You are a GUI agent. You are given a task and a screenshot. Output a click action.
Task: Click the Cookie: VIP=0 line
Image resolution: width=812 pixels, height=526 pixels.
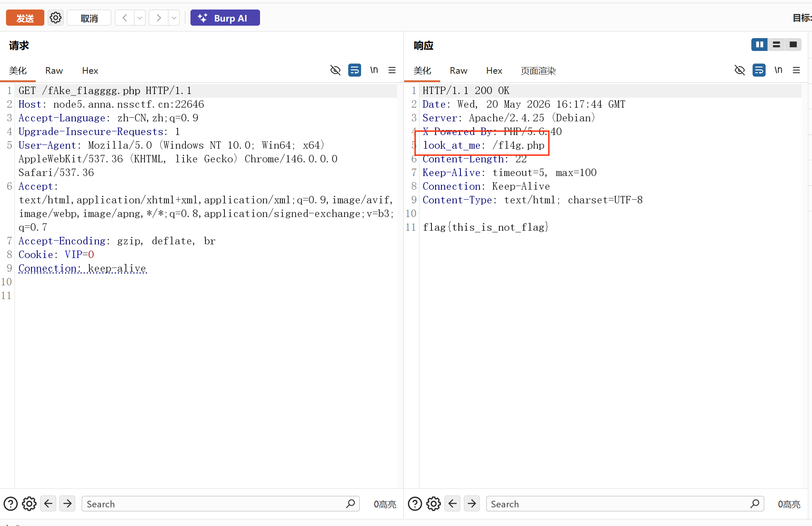pyautogui.click(x=56, y=255)
